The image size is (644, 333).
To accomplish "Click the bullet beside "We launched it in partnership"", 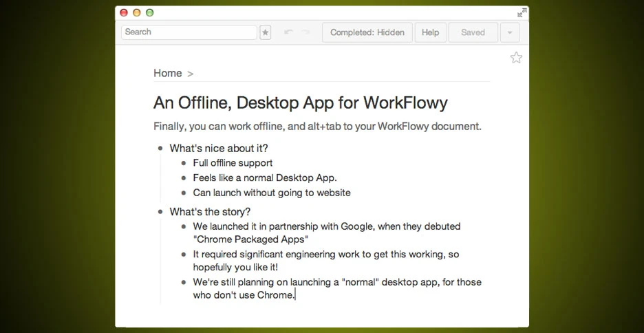I will coord(184,226).
